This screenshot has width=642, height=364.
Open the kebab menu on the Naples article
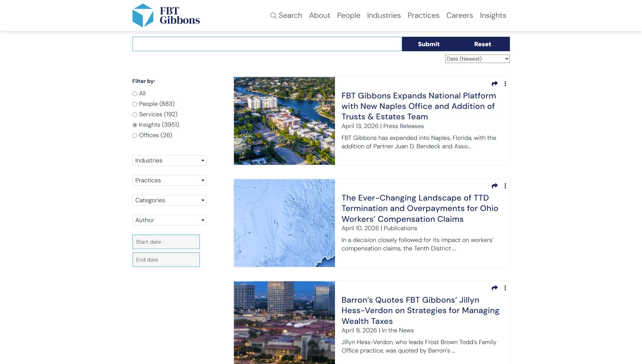click(505, 84)
